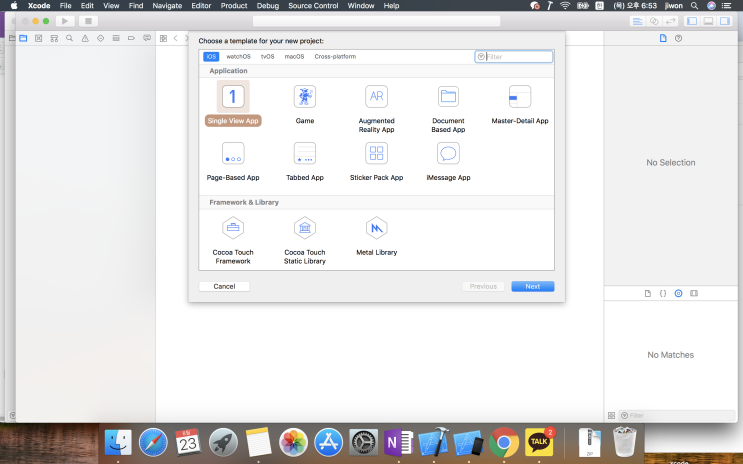Click the Cancel button
The image size is (743, 464).
point(224,286)
